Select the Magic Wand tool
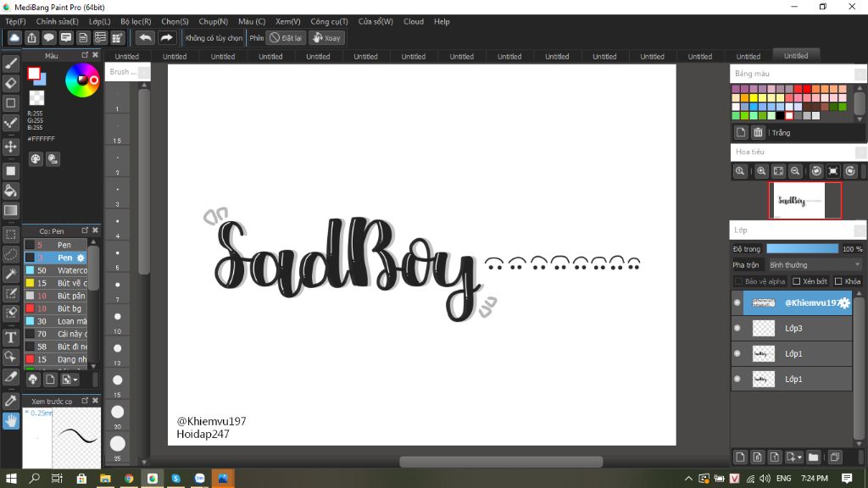 [x=10, y=274]
